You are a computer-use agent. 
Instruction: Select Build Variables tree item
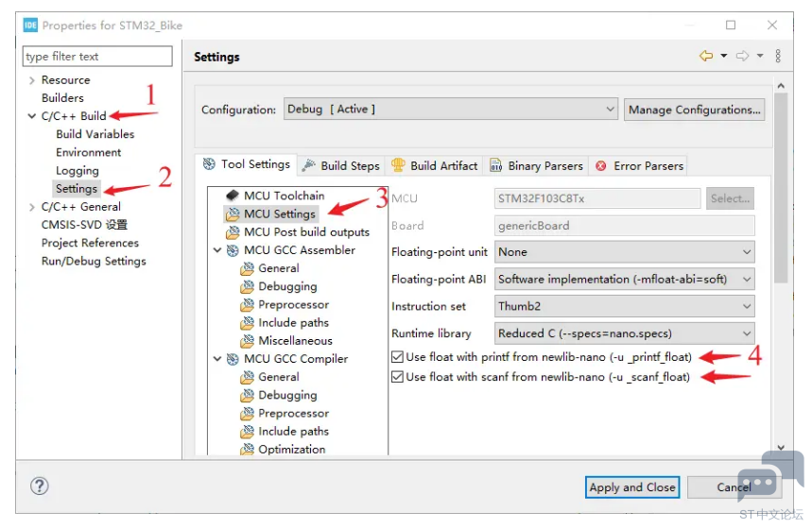point(95,134)
